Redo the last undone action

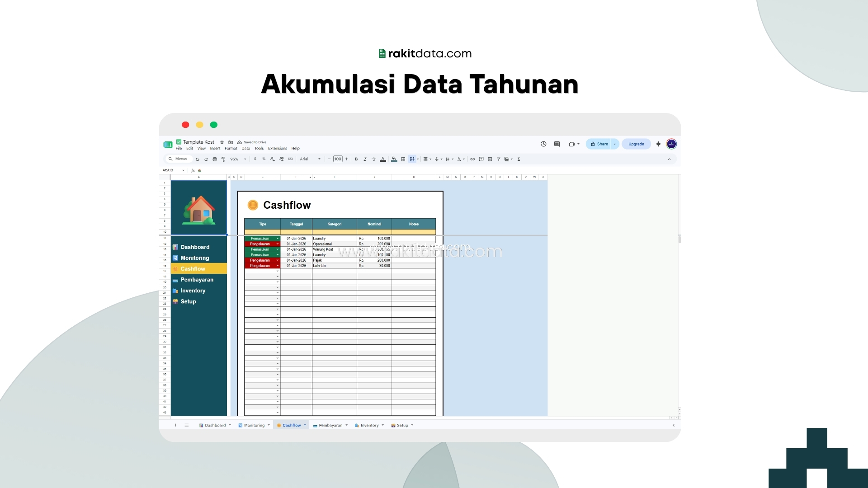(x=206, y=159)
